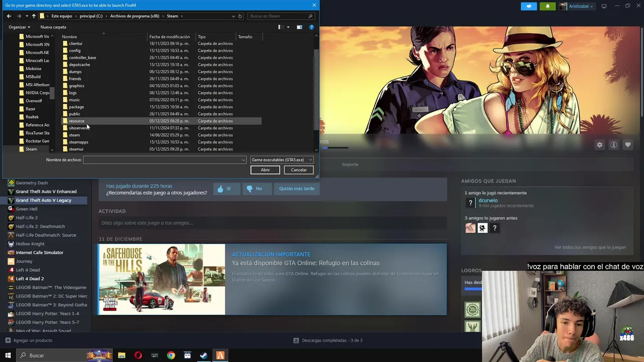Add game to favorites heart icon
Screen dimensions: 644x362
click(x=627, y=145)
